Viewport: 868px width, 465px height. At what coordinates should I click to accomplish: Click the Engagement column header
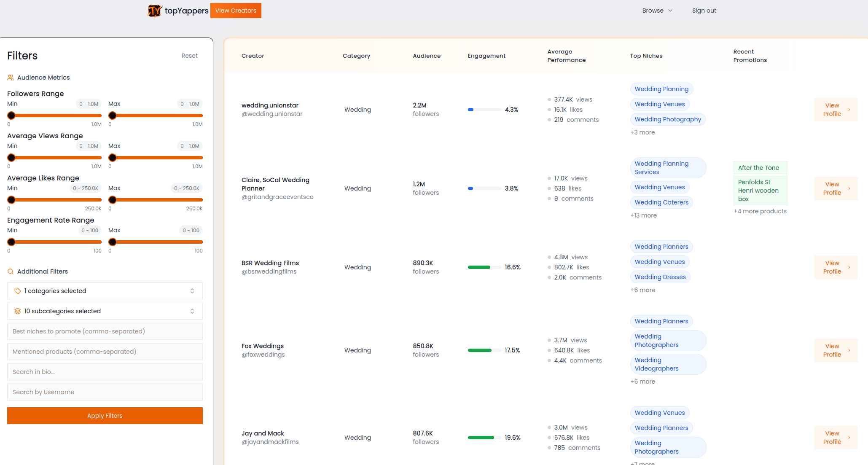coord(486,56)
